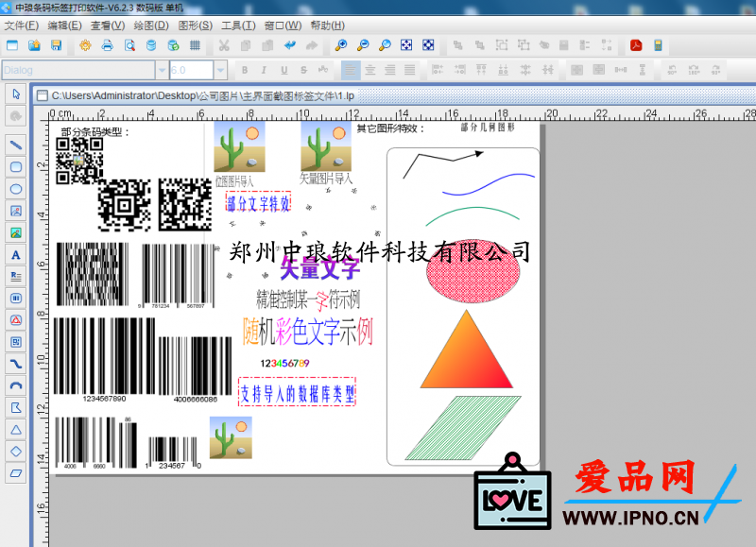Set text alignment to left

[351, 70]
